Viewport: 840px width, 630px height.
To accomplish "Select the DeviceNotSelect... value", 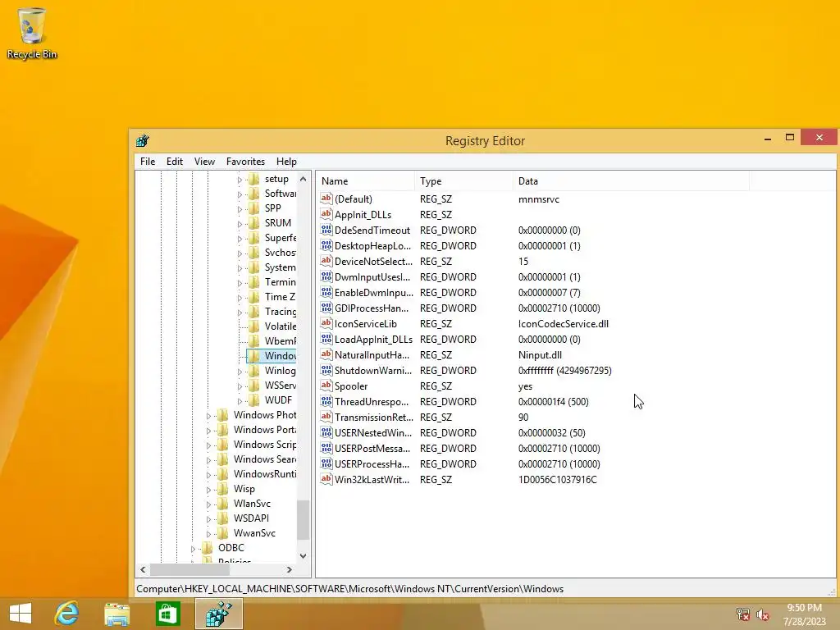I will [x=373, y=261].
